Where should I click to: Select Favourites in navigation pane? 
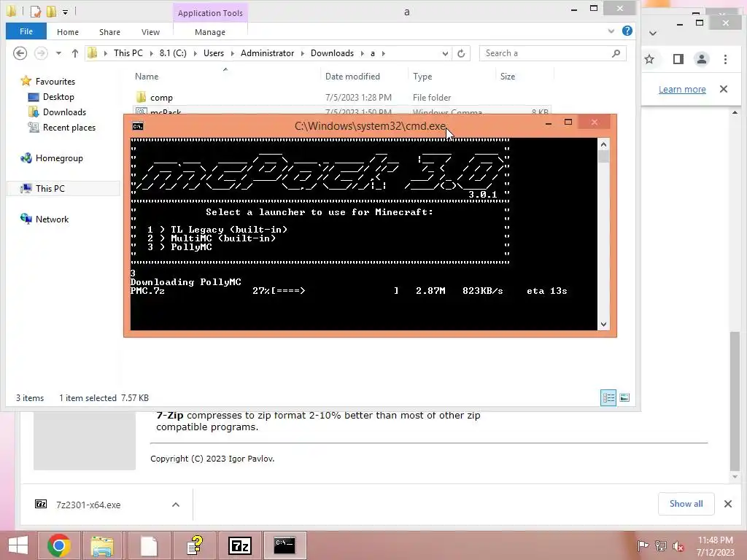coord(55,82)
